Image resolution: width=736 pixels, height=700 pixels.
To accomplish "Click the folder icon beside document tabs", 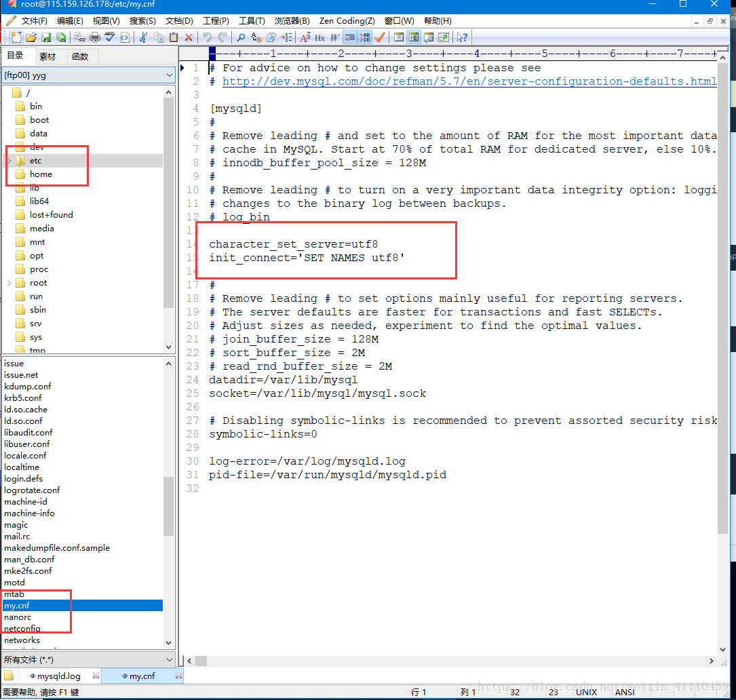I will pyautogui.click(x=9, y=676).
